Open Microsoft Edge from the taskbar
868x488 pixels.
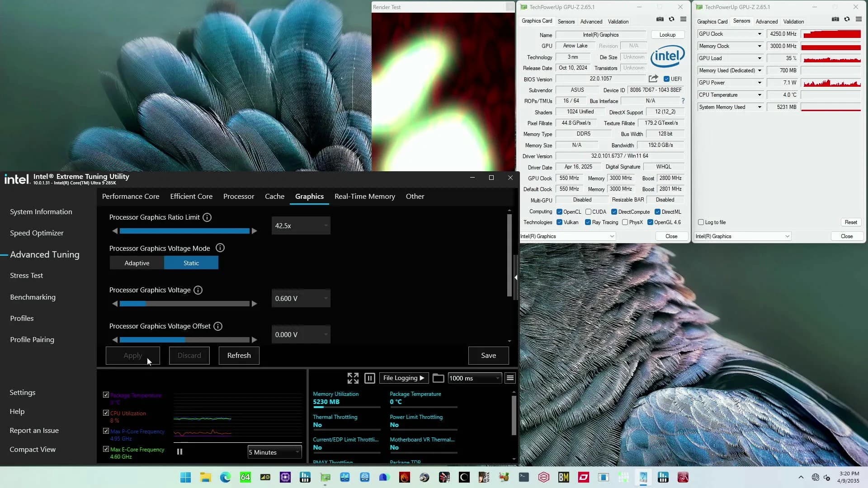225,477
